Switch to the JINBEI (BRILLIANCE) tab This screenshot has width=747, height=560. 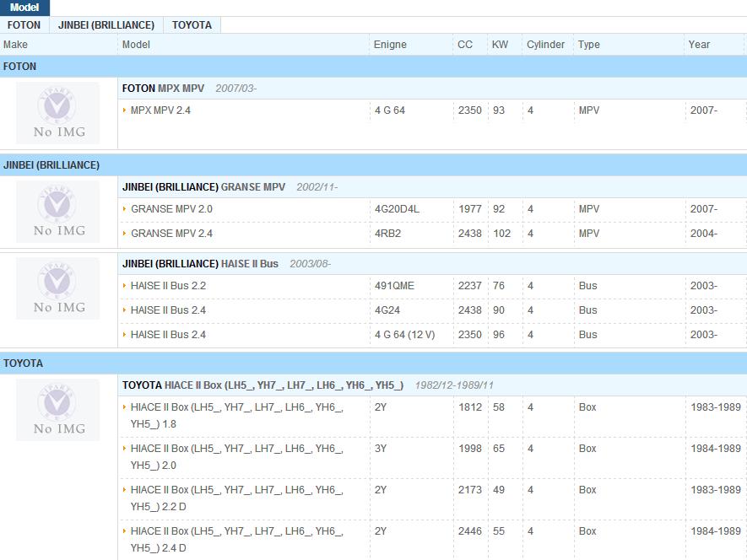pos(106,25)
